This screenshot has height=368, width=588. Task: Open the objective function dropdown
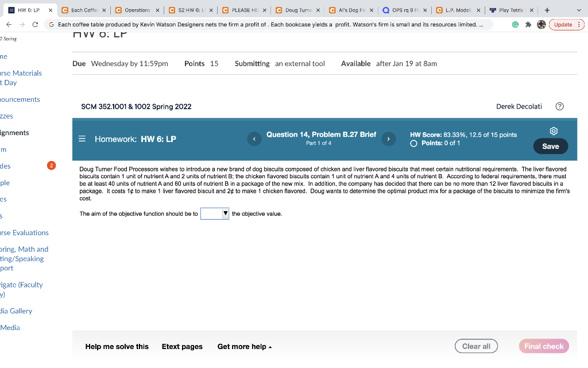215,214
